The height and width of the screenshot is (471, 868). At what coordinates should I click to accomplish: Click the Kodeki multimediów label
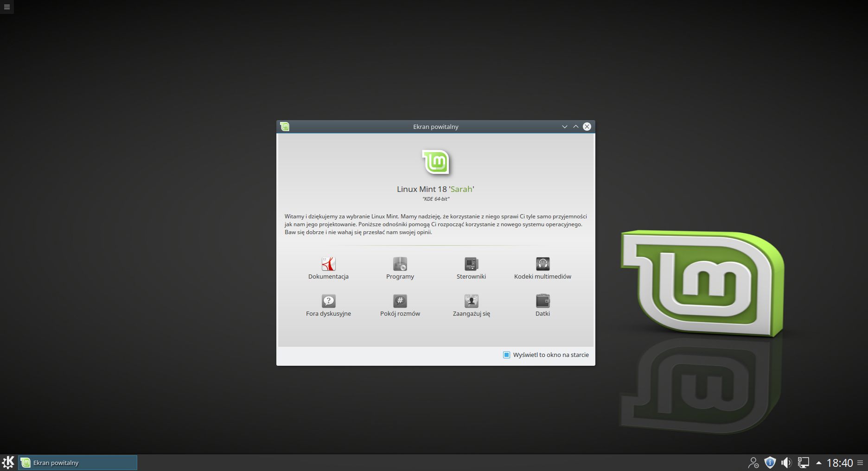[542, 276]
